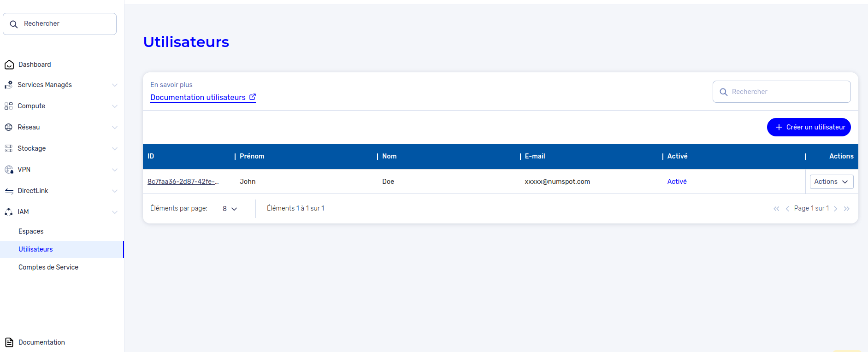The height and width of the screenshot is (352, 868).
Task: Go to last page double-chevron icon
Action: click(x=846, y=209)
